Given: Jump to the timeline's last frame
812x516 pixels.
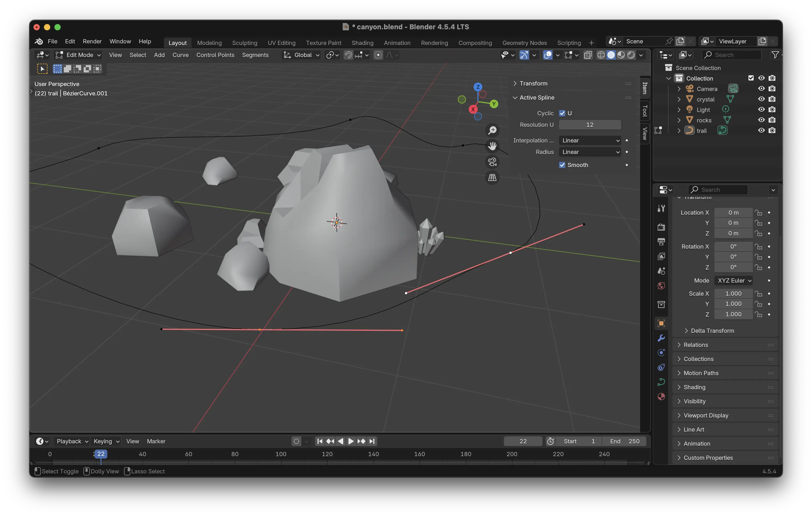Looking at the screenshot, I should coord(372,441).
